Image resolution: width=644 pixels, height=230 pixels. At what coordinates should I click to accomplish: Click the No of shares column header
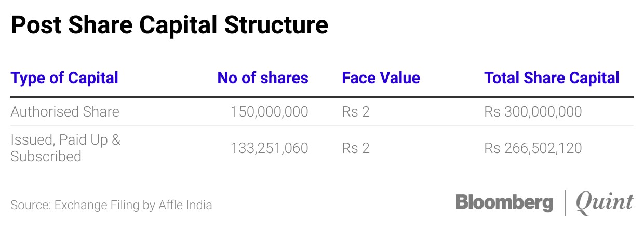coord(263,78)
